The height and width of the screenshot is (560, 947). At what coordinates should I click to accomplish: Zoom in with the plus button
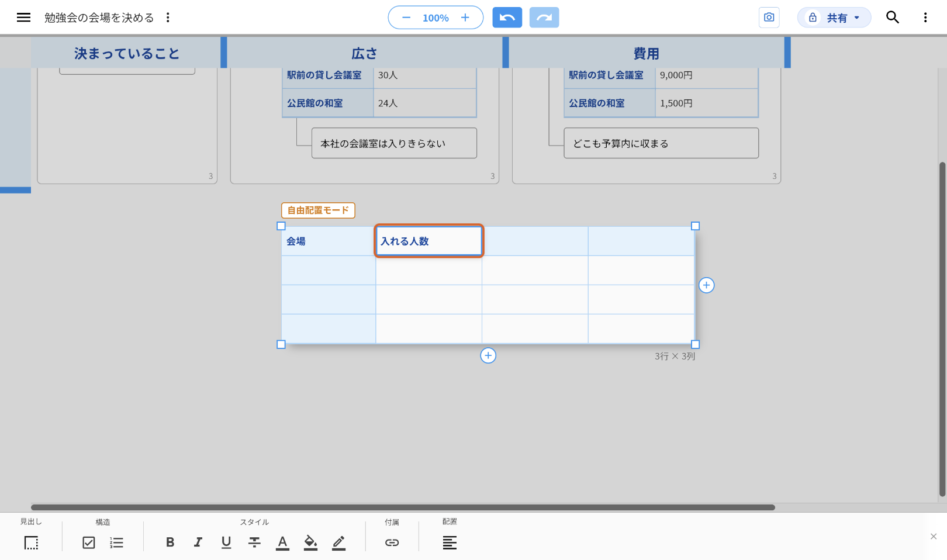coord(465,18)
